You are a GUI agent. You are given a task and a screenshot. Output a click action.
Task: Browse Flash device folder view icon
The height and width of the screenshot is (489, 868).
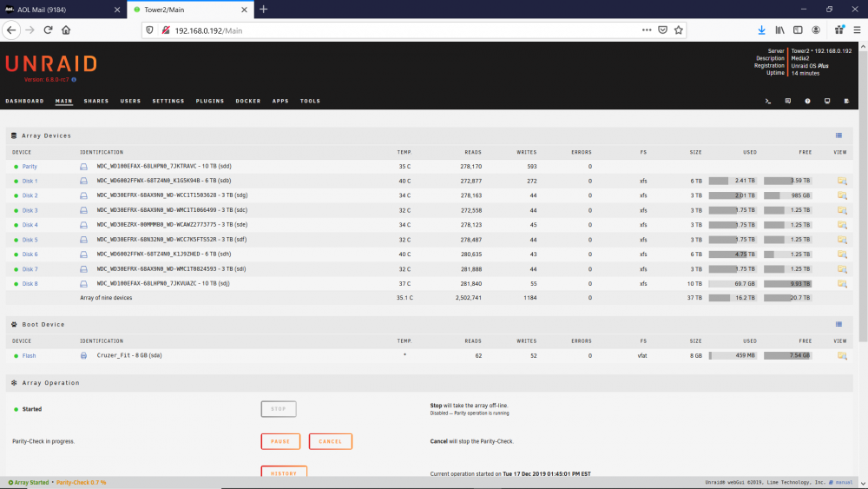(842, 355)
